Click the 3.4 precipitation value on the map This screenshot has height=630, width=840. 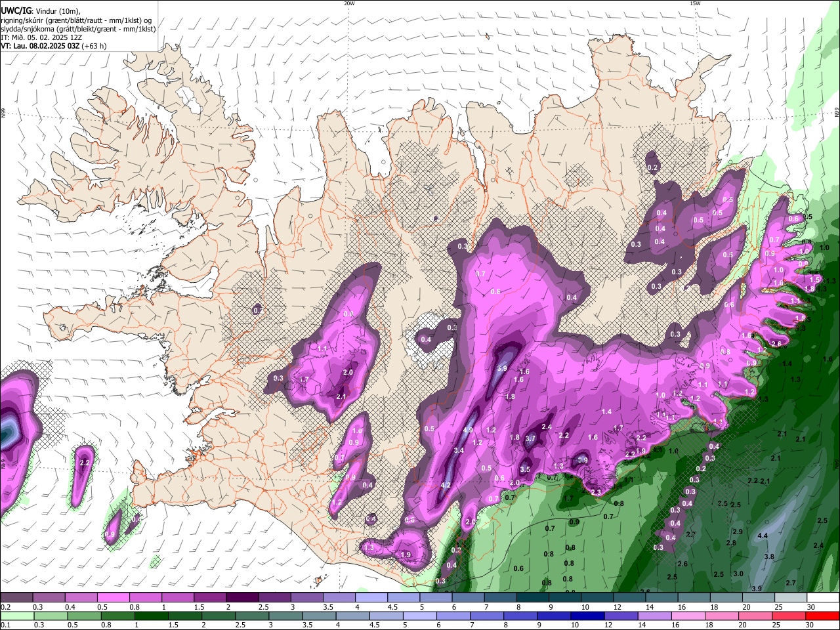point(459,450)
